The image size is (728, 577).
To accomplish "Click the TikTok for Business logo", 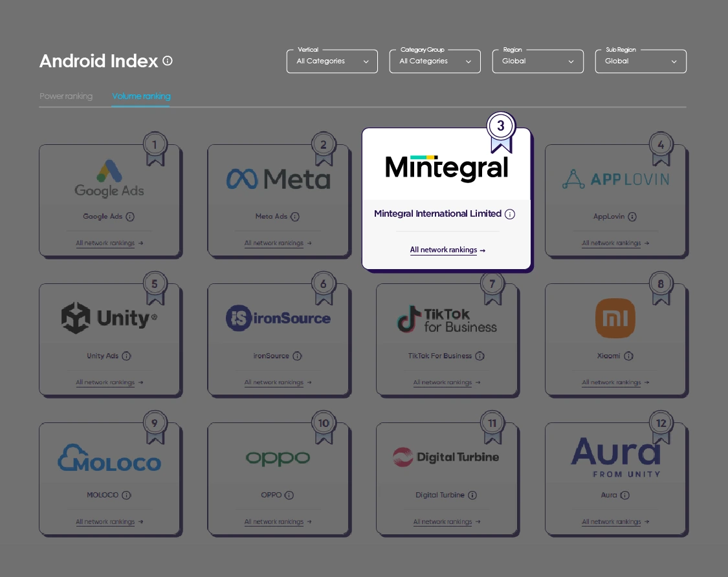I will coord(447,320).
